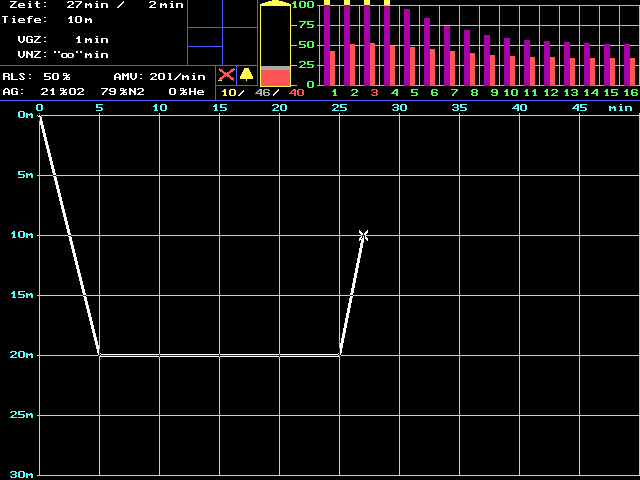Click the red X crossed-out icon
The height and width of the screenshot is (480, 640).
click(x=227, y=75)
